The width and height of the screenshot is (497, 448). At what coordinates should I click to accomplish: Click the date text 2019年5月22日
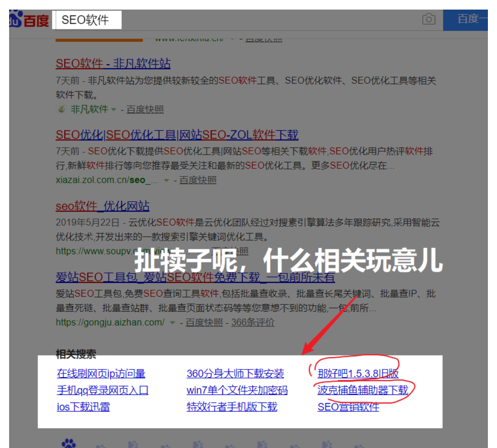click(88, 223)
